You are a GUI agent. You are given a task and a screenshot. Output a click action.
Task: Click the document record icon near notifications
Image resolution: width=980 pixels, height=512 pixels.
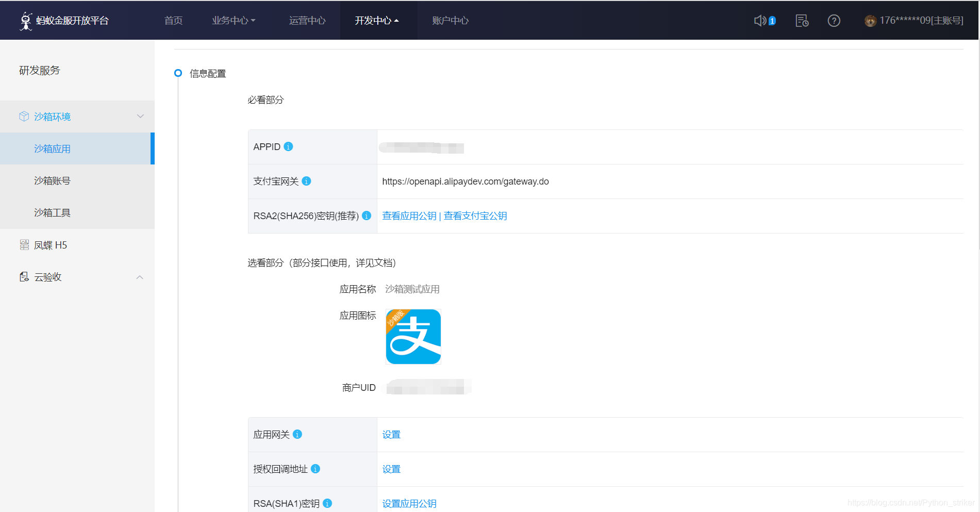(801, 20)
